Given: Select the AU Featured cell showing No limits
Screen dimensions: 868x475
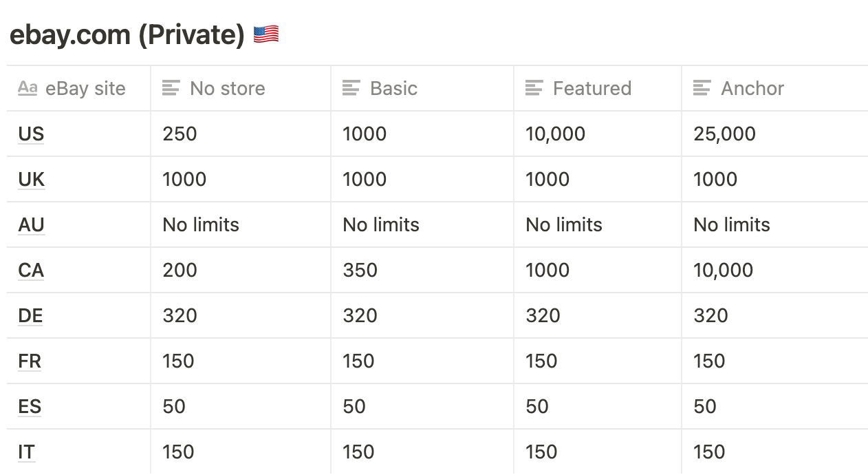Looking at the screenshot, I should tap(597, 224).
